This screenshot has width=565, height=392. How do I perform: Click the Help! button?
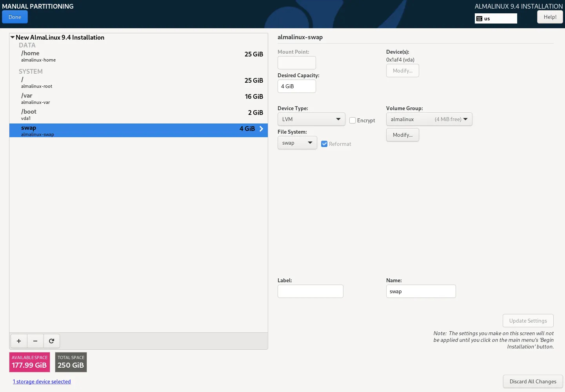[x=550, y=17]
